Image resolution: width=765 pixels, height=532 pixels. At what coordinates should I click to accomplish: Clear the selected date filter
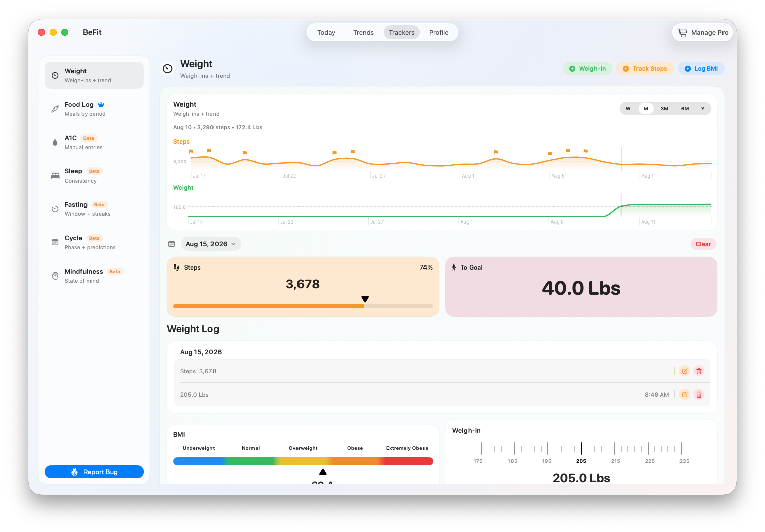[x=703, y=244]
